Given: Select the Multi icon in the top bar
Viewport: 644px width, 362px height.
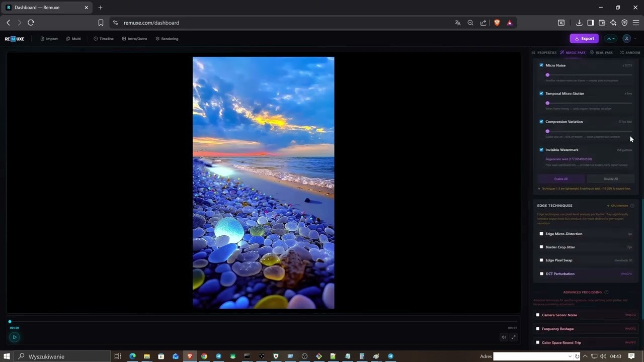Looking at the screenshot, I should point(68,39).
